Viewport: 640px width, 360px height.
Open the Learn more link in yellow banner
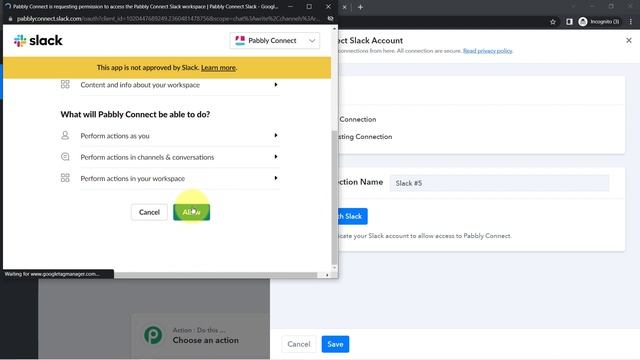[218, 68]
